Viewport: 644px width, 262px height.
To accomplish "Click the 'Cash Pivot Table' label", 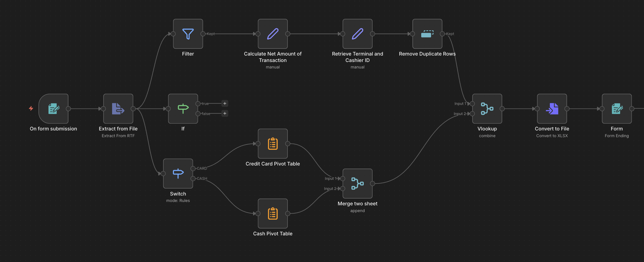I will coord(273,234).
